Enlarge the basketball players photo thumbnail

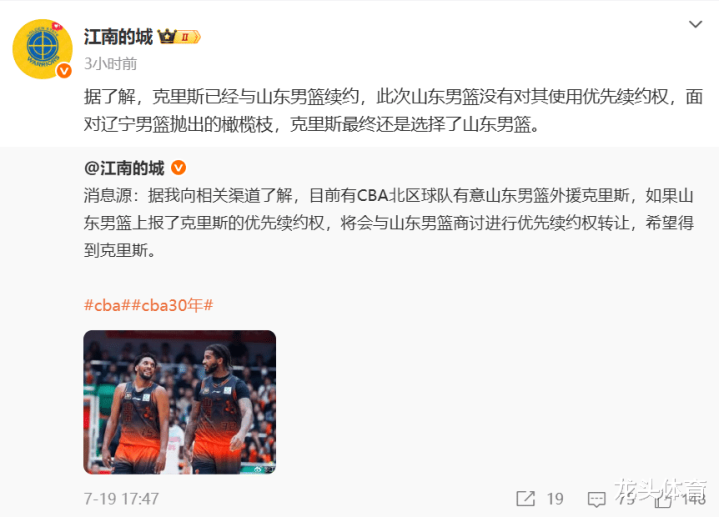pyautogui.click(x=180, y=402)
